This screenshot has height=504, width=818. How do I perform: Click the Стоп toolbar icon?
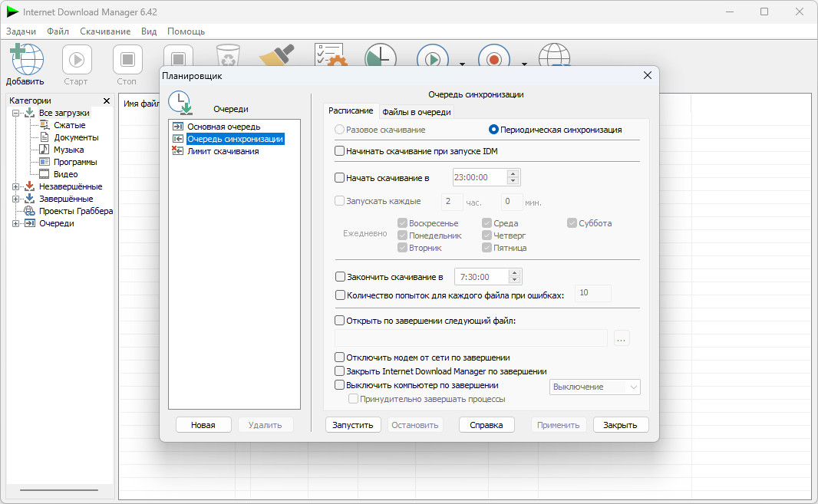pos(127,60)
